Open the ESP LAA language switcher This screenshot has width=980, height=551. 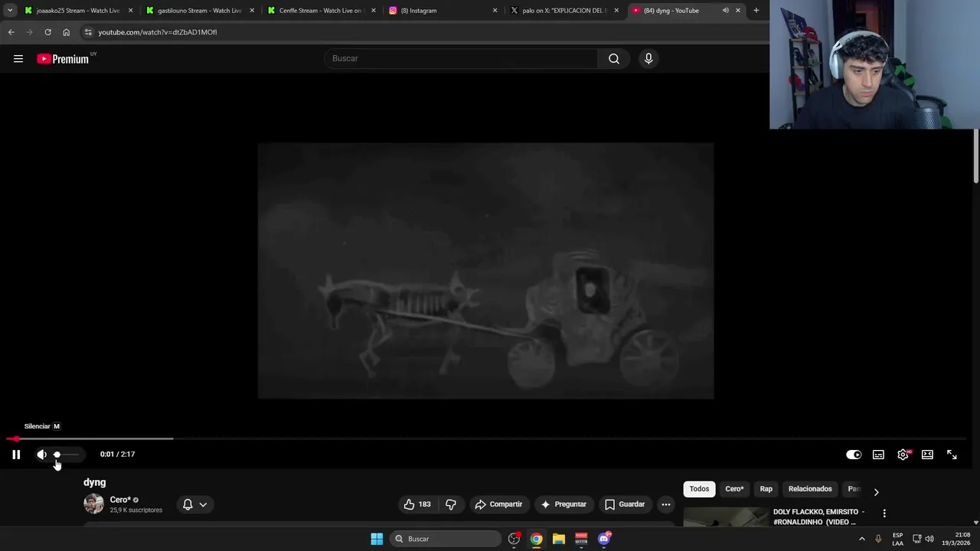pyautogui.click(x=897, y=539)
